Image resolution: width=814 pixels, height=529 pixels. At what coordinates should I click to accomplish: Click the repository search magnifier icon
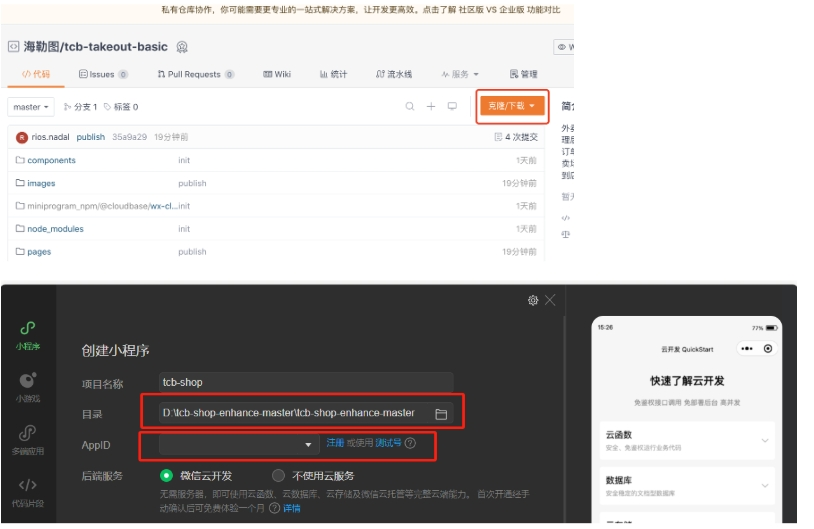click(x=410, y=106)
